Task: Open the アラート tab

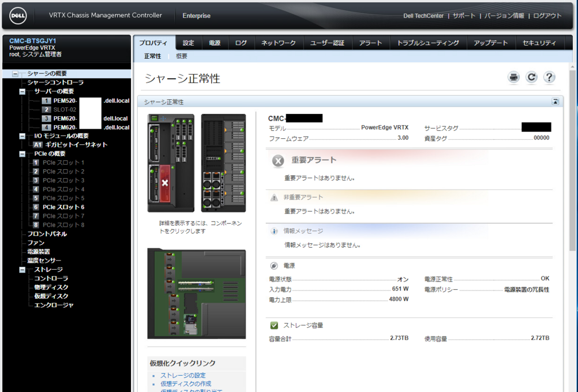Action: point(370,43)
